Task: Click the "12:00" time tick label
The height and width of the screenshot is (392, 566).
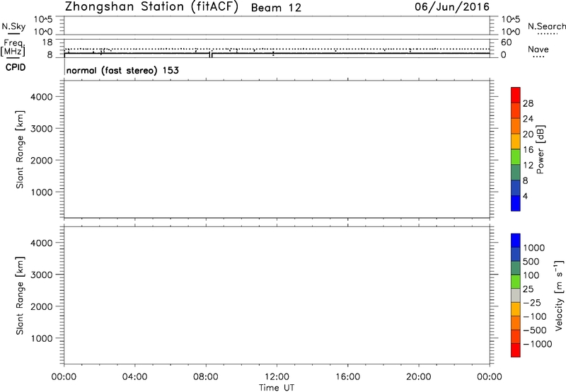Action: coord(277,377)
